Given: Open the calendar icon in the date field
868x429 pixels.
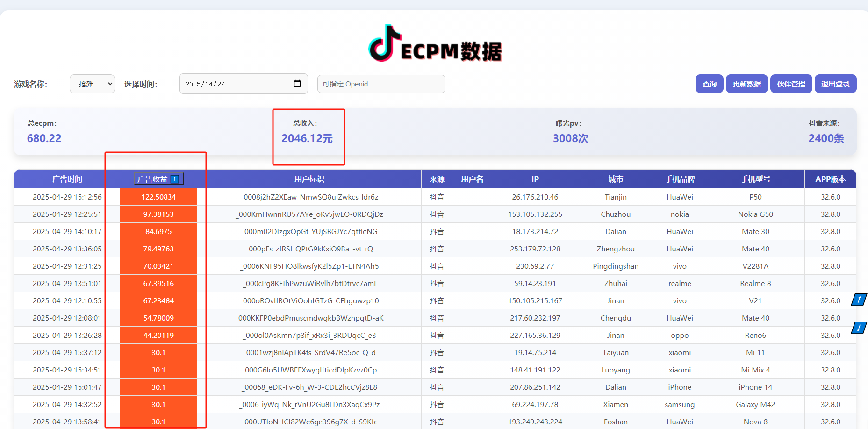Looking at the screenshot, I should tap(298, 84).
